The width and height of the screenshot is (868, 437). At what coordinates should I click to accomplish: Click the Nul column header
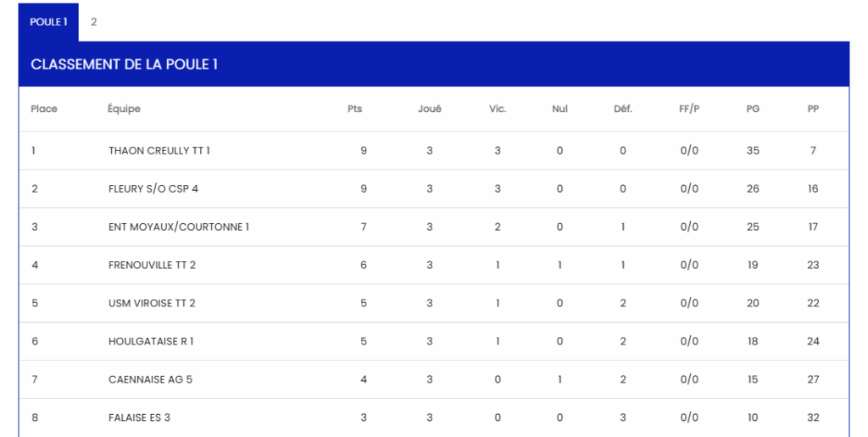559,109
